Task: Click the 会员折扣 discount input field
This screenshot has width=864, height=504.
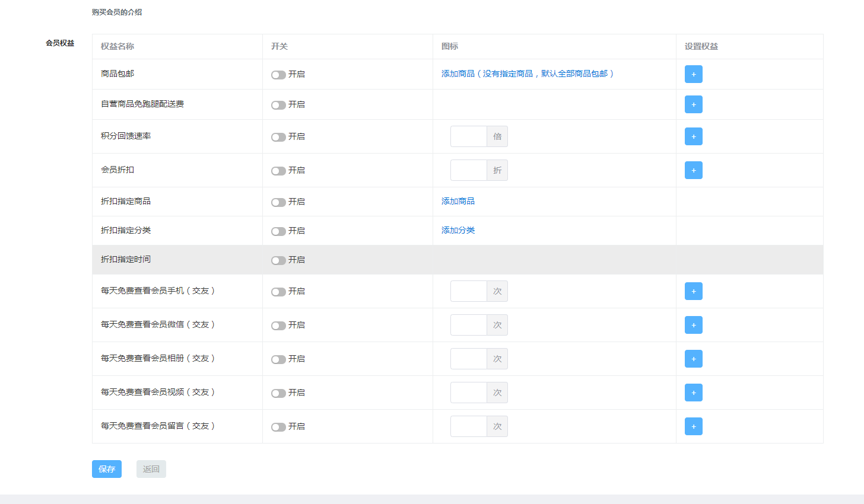Action: 469,170
